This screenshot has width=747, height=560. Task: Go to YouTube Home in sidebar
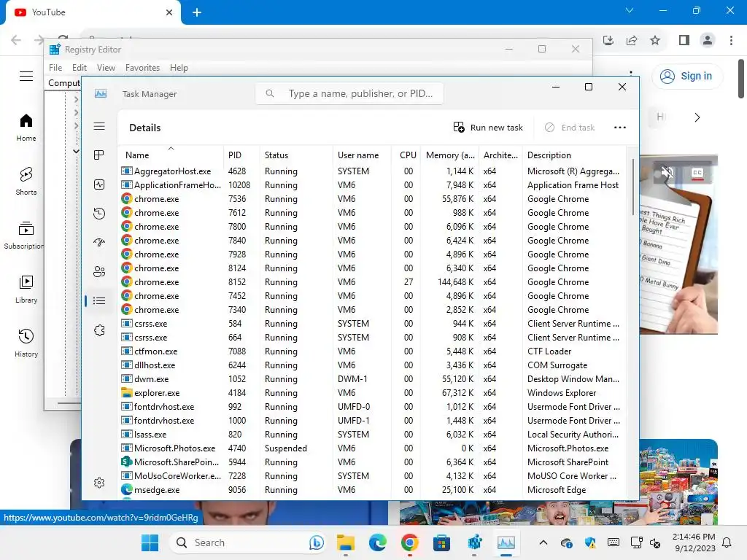tap(26, 128)
